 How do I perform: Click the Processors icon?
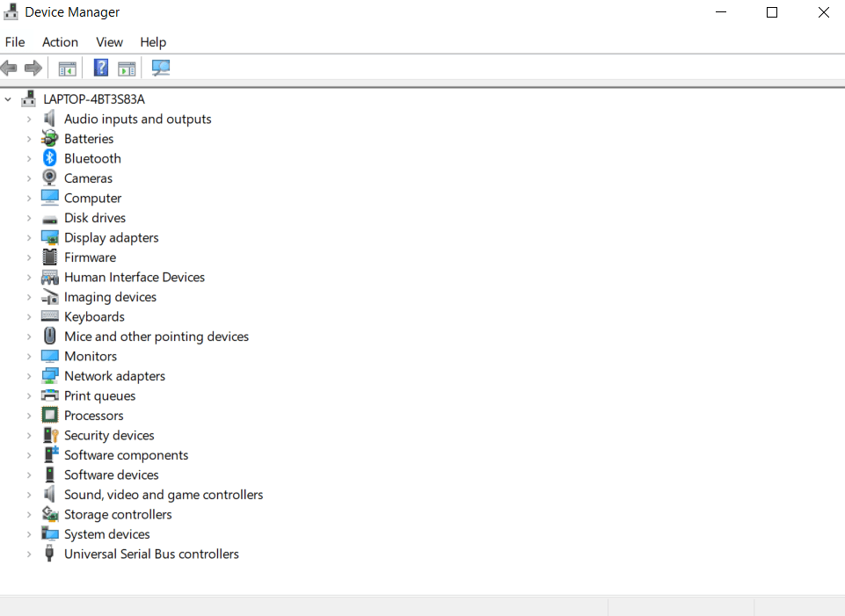(49, 415)
